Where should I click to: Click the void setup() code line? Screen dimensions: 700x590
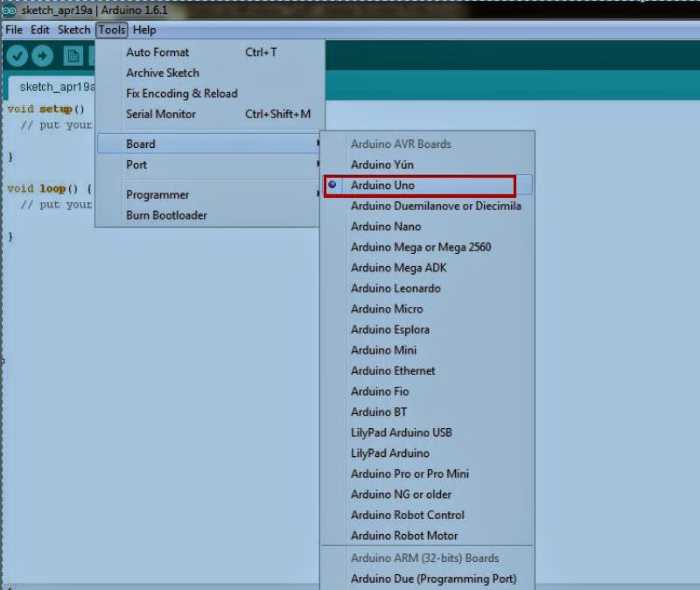coord(46,109)
